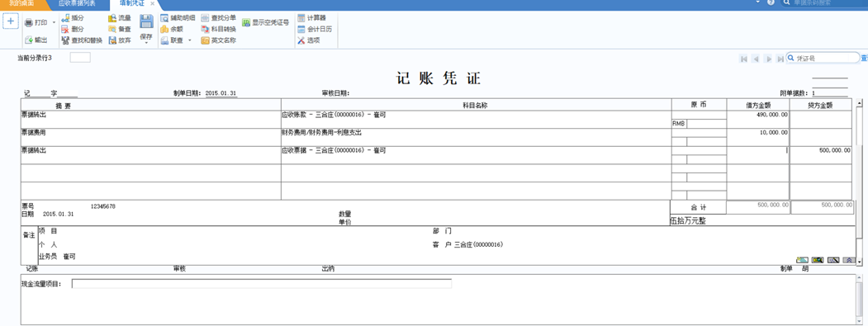Click the 打印 print icon
Image resolution: width=868 pixels, height=326 pixels.
coord(28,22)
